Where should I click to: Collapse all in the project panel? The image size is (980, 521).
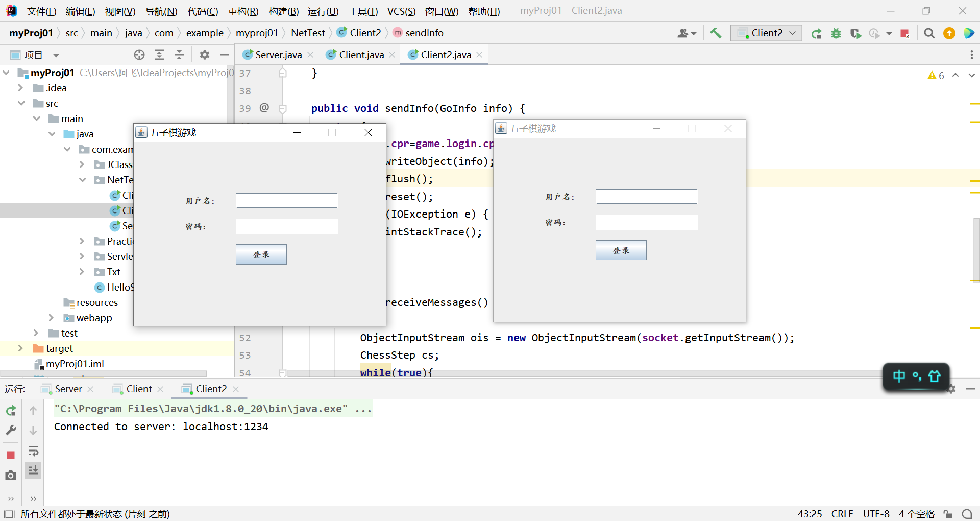click(179, 55)
